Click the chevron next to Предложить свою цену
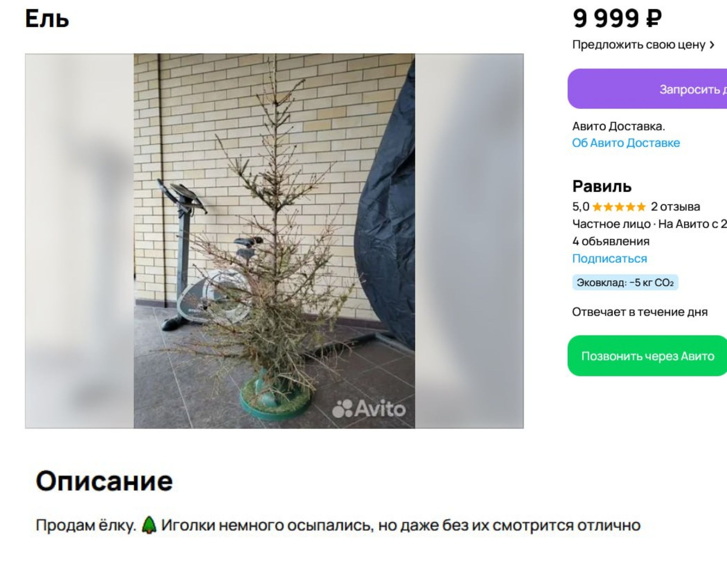This screenshot has height=588, width=727. [x=712, y=45]
